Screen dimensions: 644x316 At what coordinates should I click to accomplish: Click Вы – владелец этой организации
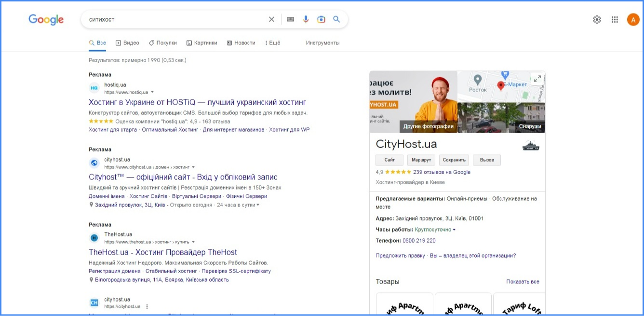tap(473, 256)
